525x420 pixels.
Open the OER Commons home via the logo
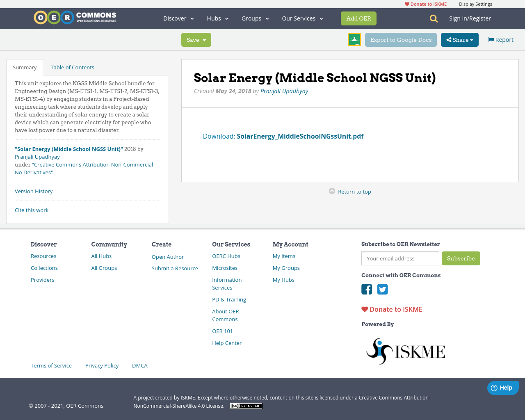point(75,18)
